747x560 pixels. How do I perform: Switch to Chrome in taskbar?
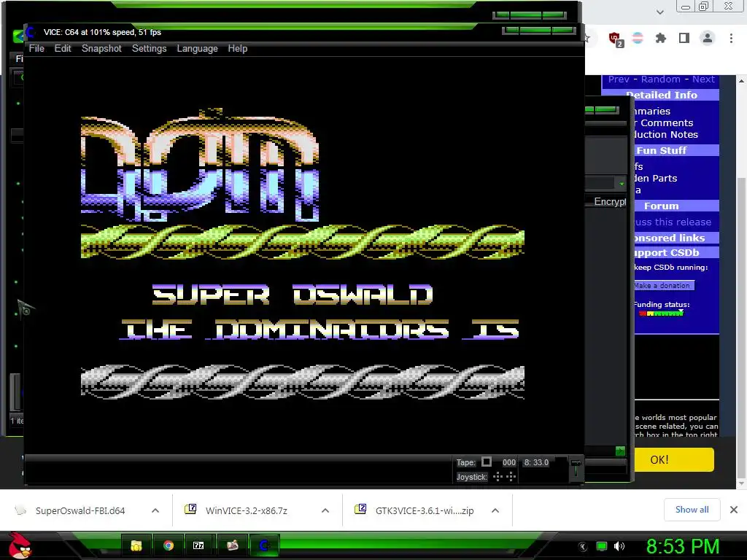click(169, 545)
